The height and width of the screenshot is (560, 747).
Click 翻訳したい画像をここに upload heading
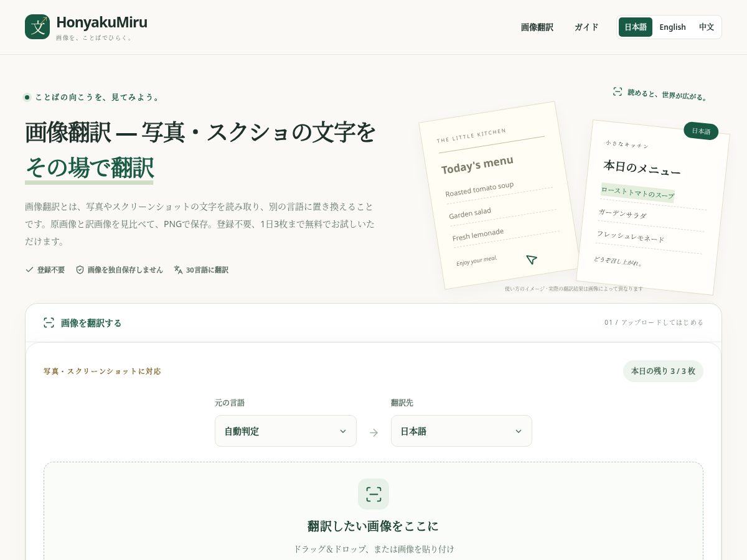[374, 526]
